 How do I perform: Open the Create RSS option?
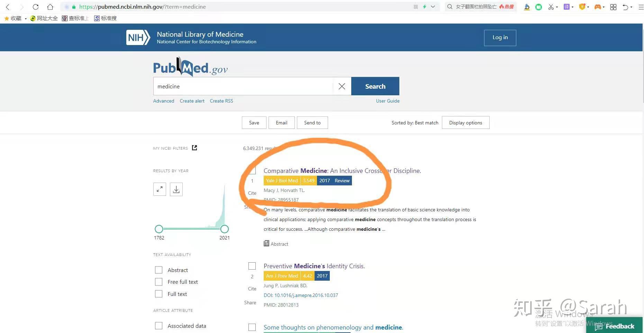coord(221,101)
